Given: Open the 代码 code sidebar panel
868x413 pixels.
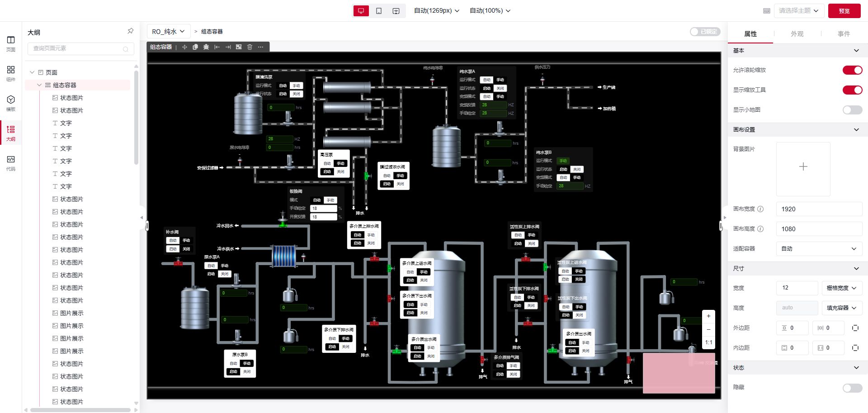Looking at the screenshot, I should click(11, 163).
